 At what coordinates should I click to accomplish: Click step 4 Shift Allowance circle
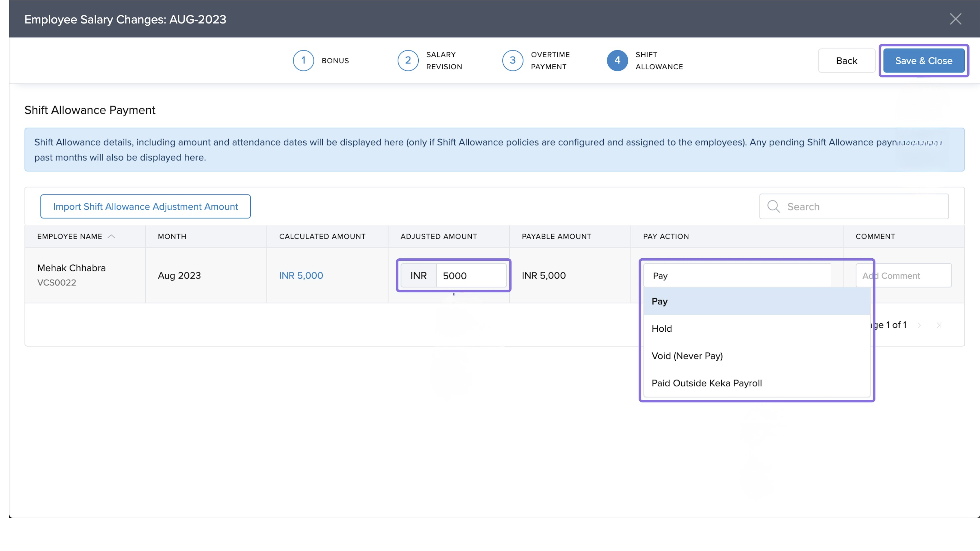point(617,60)
